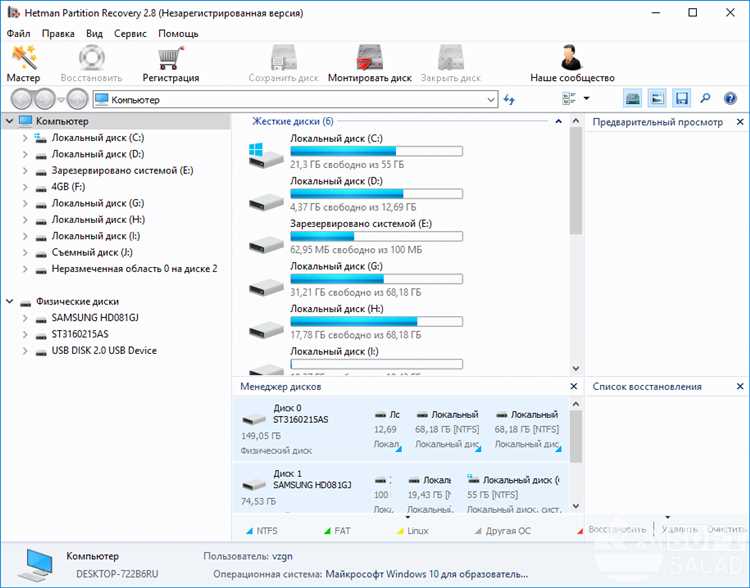
Task: Click the back navigation round button
Action: 21,100
